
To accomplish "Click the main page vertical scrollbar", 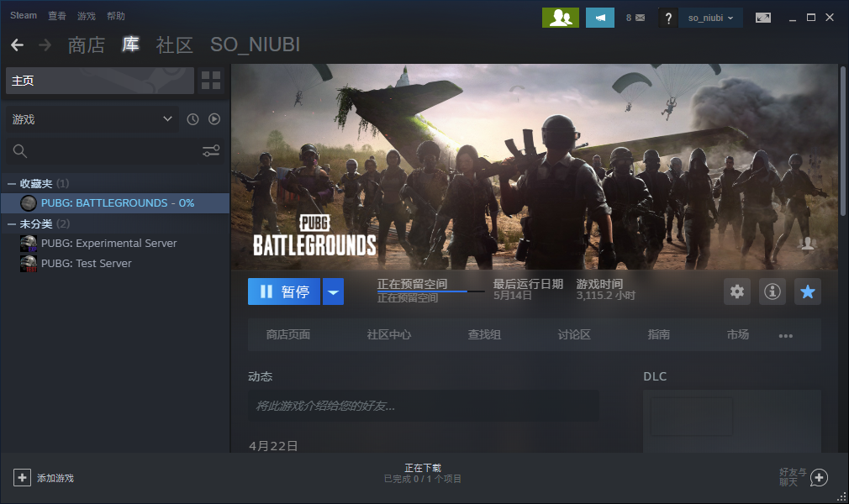I will [x=842, y=141].
